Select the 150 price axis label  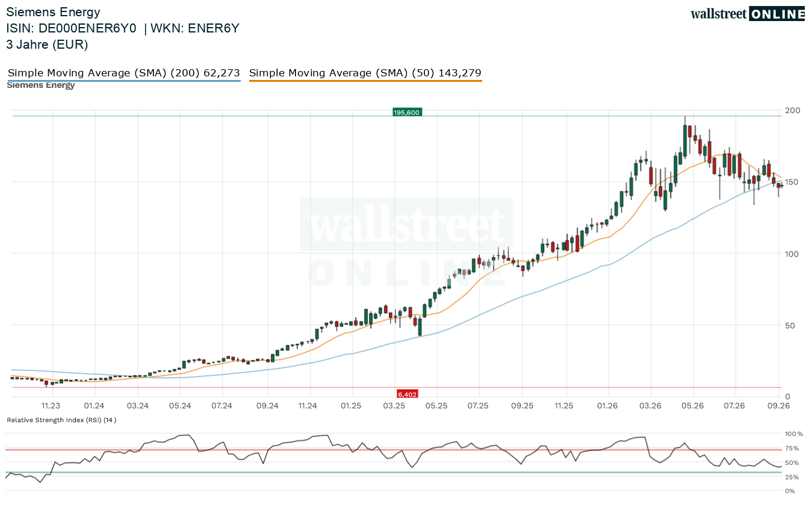coord(792,182)
